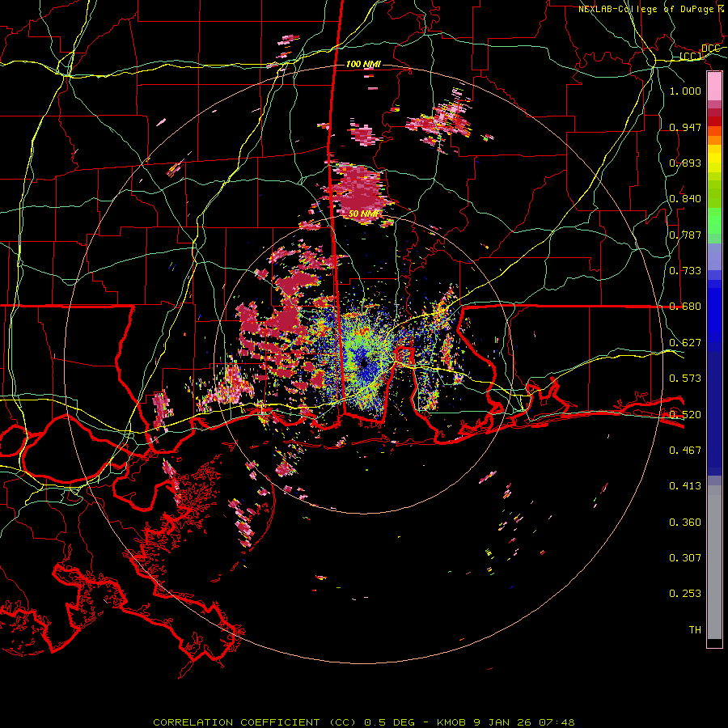
Task: Click the 0.893 legend value
Action: pos(685,163)
